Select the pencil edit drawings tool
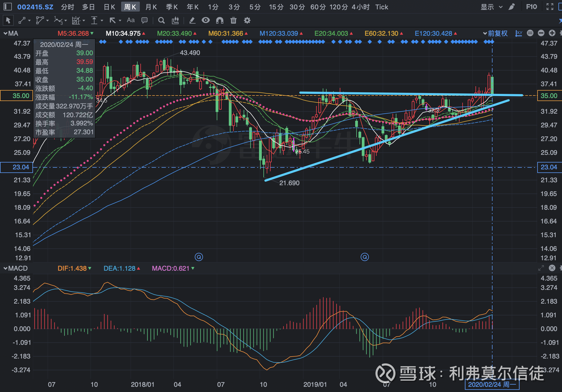The width and height of the screenshot is (562, 392). click(x=192, y=20)
